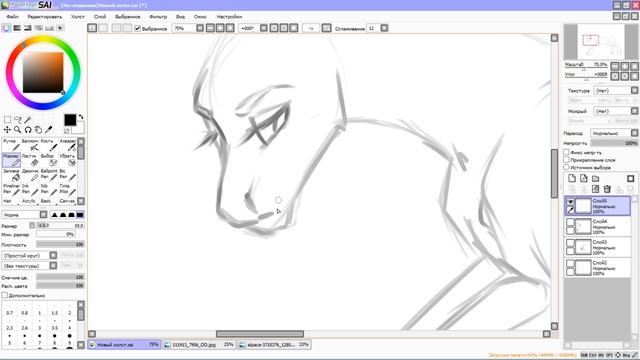Viewport: 640px width, 360px height.
Task: Choose the Маркер marker tool
Action: tap(11, 160)
